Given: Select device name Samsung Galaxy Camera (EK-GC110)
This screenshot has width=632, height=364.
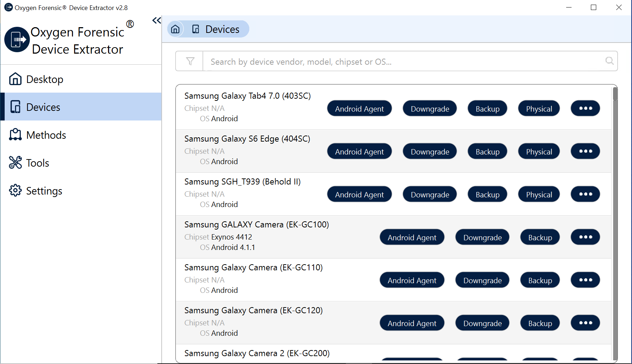Looking at the screenshot, I should point(254,267).
